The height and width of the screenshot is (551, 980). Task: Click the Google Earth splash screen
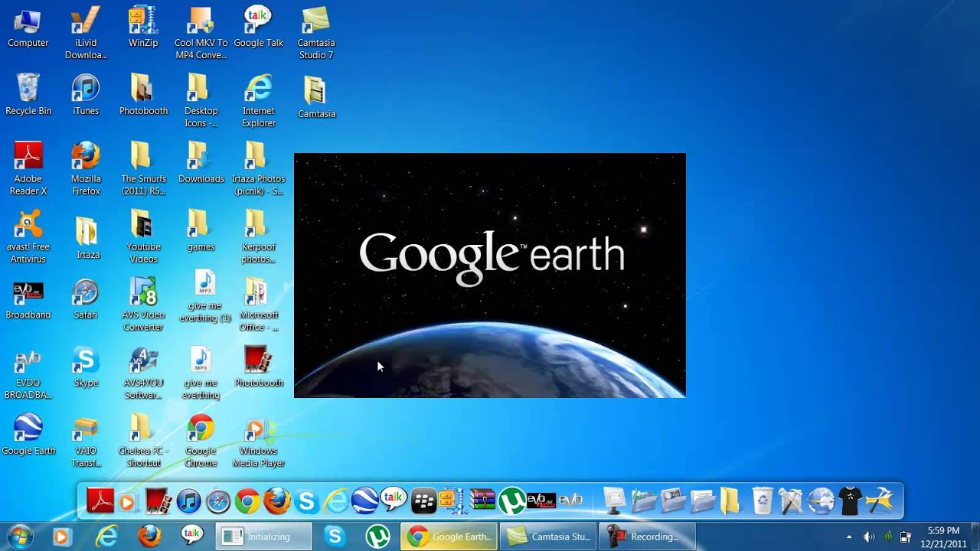pyautogui.click(x=490, y=275)
